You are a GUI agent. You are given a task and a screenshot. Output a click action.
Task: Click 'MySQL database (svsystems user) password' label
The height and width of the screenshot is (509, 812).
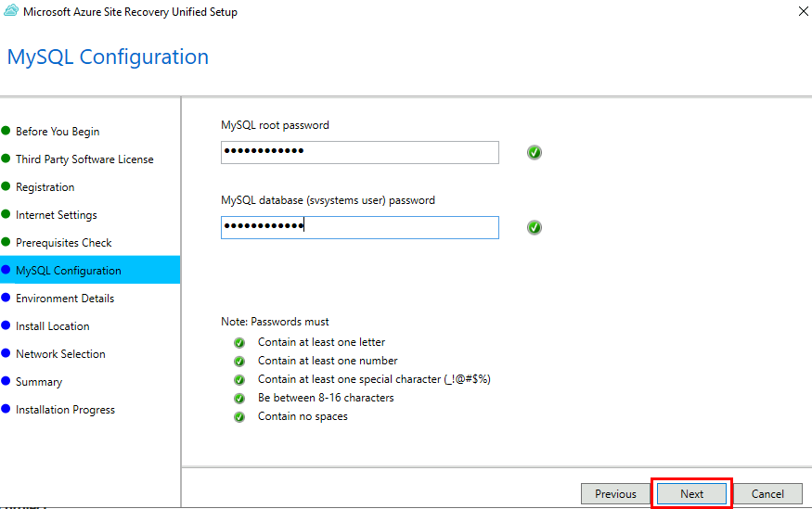click(328, 200)
